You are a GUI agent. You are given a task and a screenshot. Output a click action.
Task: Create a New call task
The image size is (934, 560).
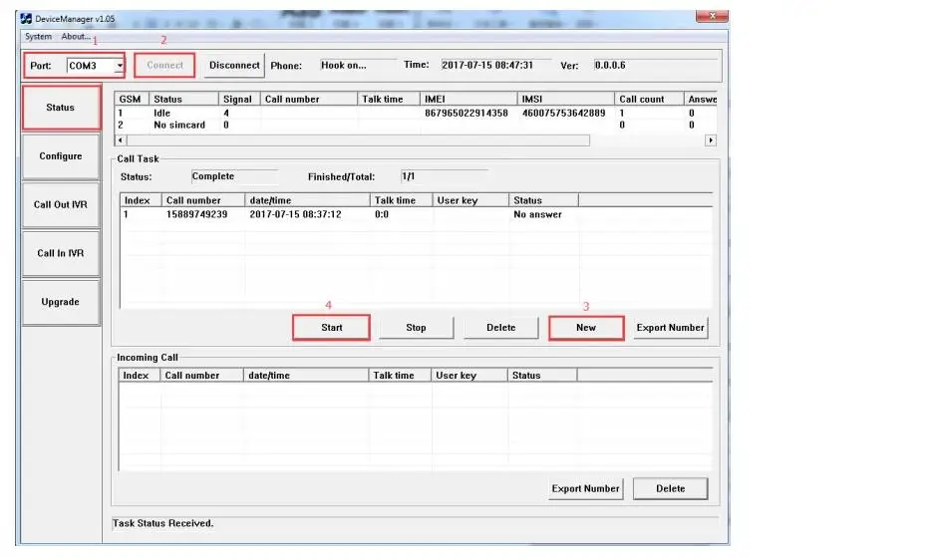586,328
